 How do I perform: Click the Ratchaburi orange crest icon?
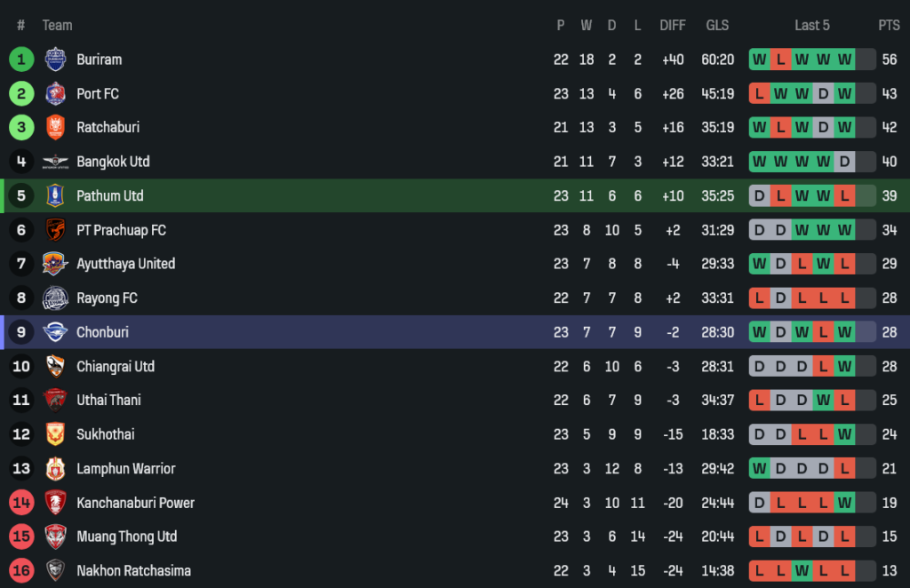[x=55, y=127]
